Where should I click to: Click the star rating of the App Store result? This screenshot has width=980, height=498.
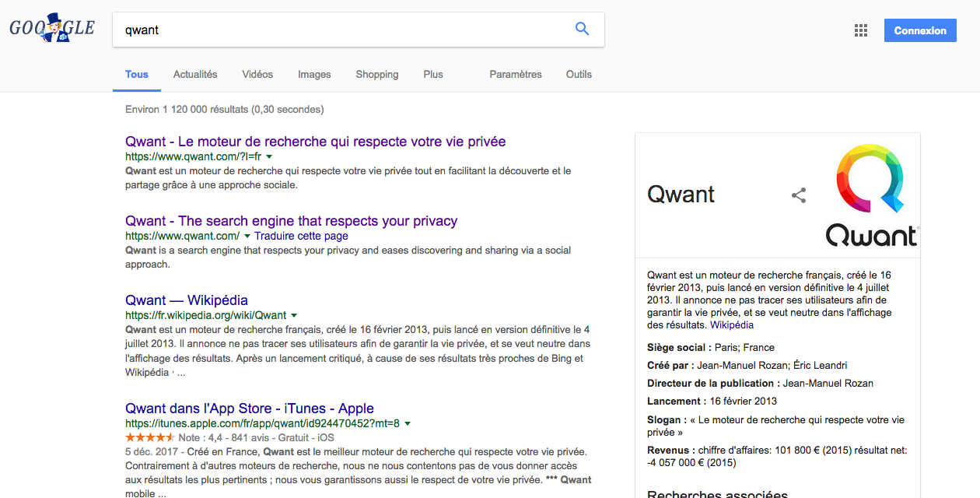[x=150, y=438]
